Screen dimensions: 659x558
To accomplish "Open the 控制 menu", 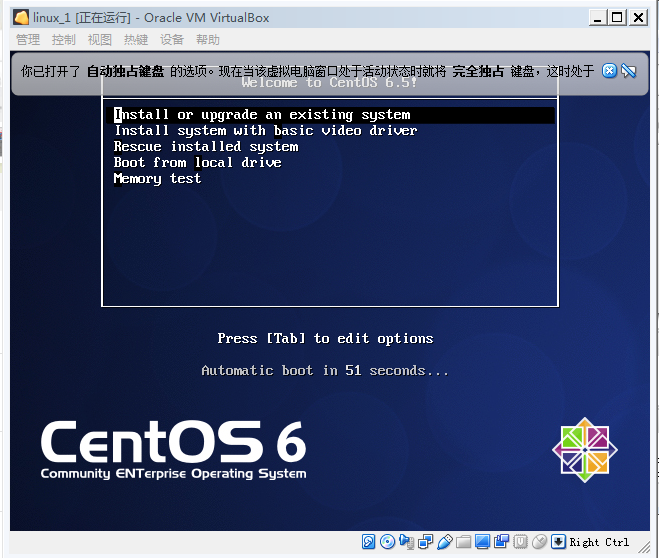I will [x=63, y=39].
